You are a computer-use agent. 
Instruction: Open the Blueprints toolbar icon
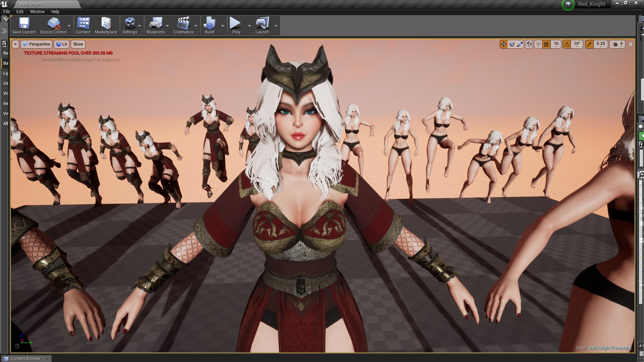[x=156, y=25]
